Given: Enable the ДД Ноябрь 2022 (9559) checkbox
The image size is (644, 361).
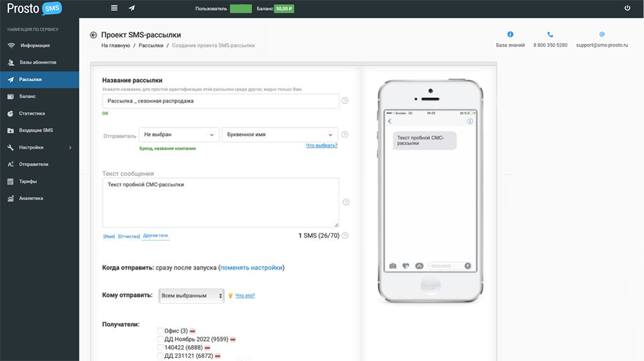Looking at the screenshot, I should [160, 339].
